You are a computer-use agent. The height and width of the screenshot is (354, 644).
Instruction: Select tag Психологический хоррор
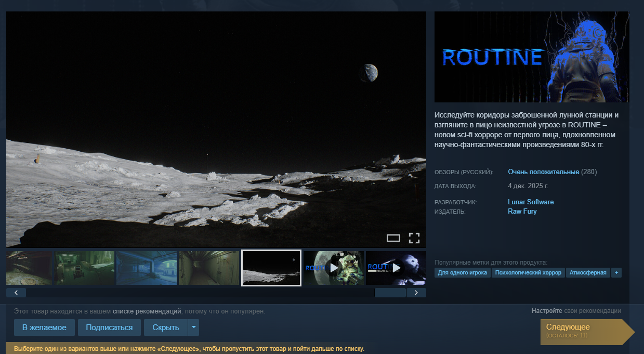528,272
